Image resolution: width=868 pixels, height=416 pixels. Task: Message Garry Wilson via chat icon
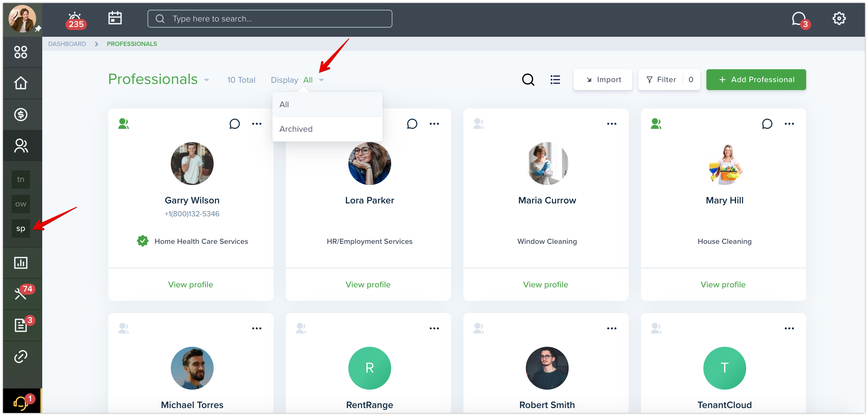coord(234,124)
